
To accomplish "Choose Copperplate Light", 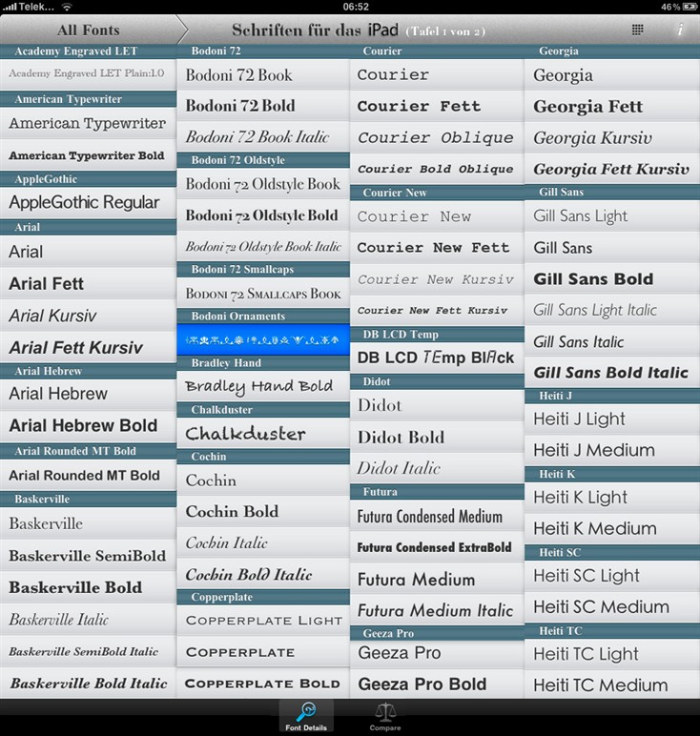I will [x=263, y=621].
